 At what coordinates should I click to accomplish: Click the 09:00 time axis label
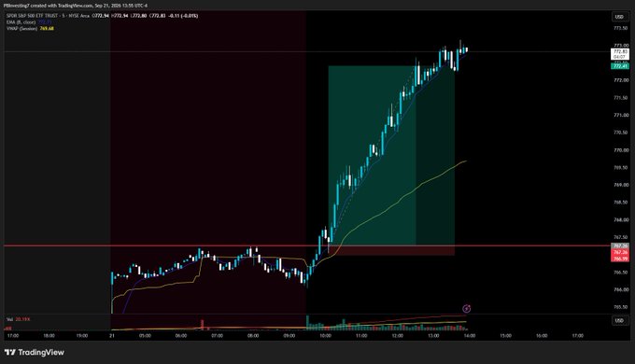pyautogui.click(x=289, y=336)
